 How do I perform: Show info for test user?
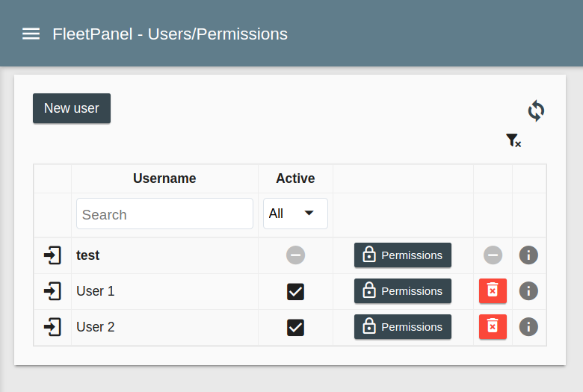coord(528,255)
